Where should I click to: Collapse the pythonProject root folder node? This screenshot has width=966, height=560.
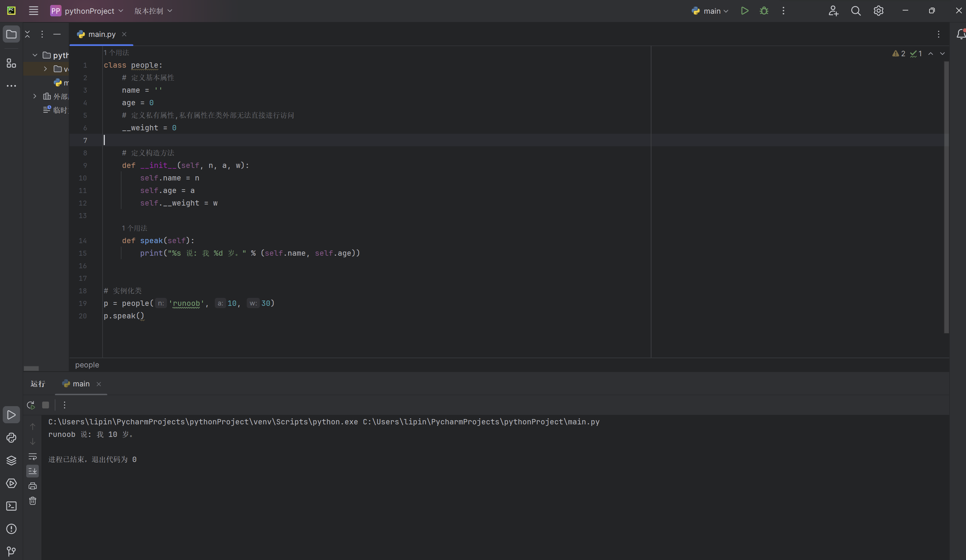tap(35, 55)
